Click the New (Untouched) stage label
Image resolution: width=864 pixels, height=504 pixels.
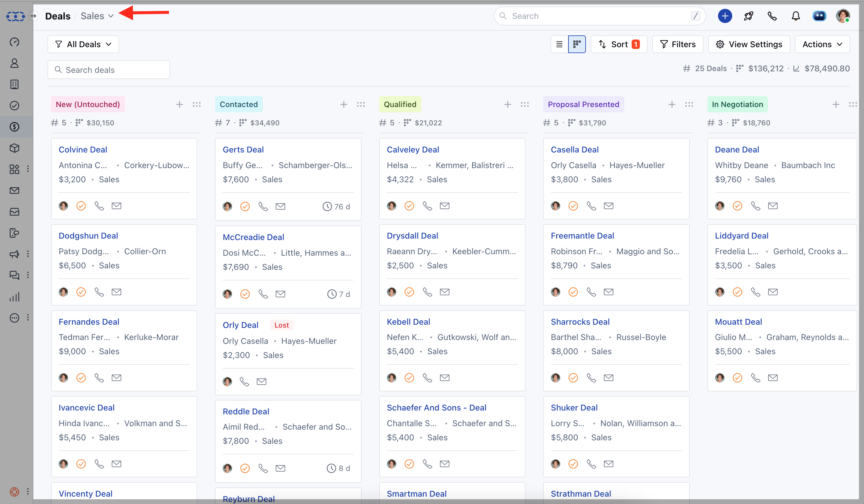[x=88, y=104]
